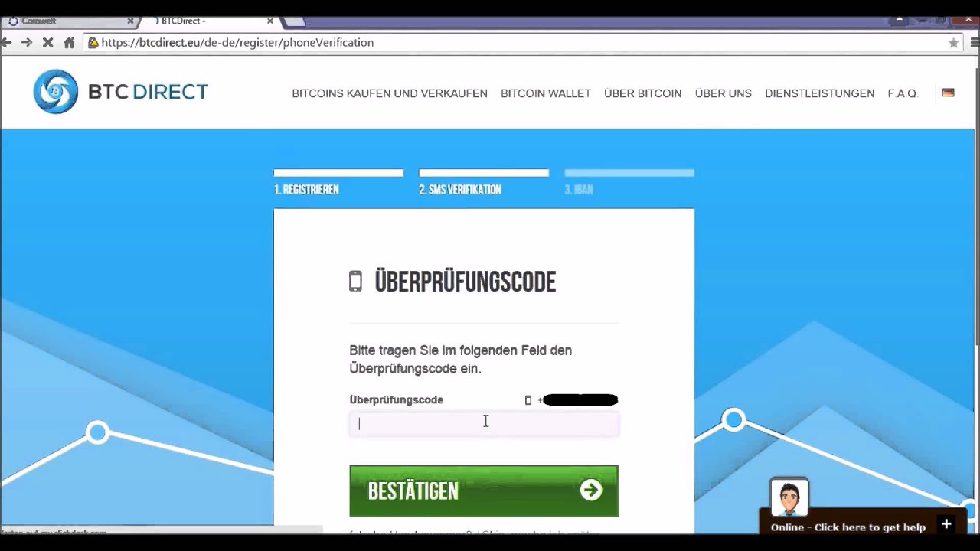Open Bitcoins kaufen und verkaufen menu
The width and height of the screenshot is (980, 551).
point(390,93)
